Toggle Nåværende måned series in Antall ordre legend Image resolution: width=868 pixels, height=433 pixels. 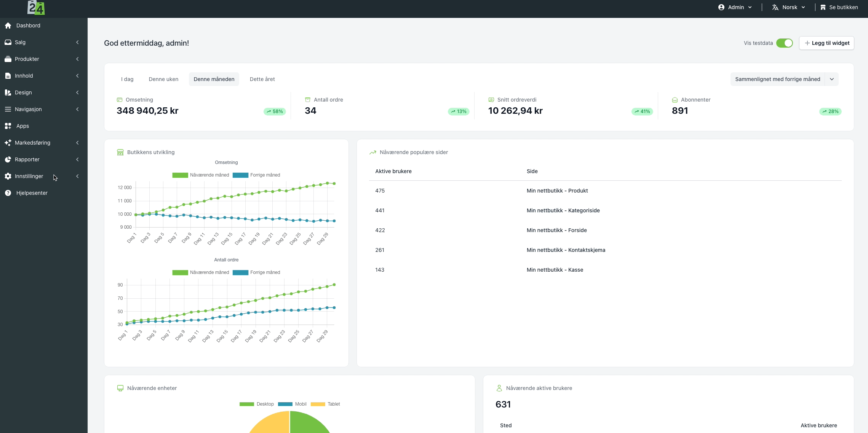201,272
